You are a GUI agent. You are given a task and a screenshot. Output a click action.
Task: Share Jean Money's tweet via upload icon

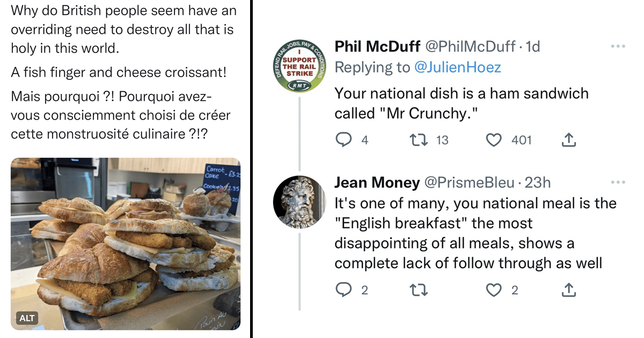click(x=568, y=290)
